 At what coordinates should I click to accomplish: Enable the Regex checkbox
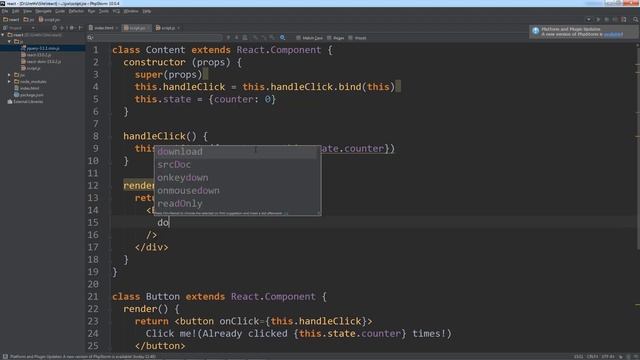coord(329,38)
